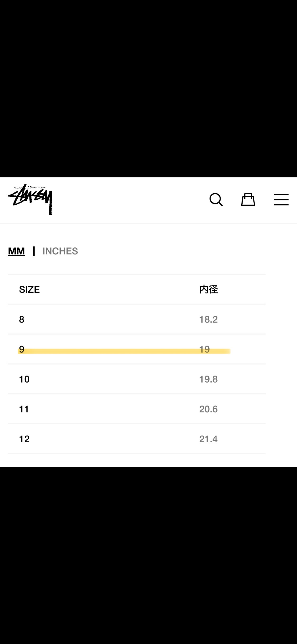The height and width of the screenshot is (644, 297).
Task: Click the divider between MM and INCHES
Action: pyautogui.click(x=34, y=251)
